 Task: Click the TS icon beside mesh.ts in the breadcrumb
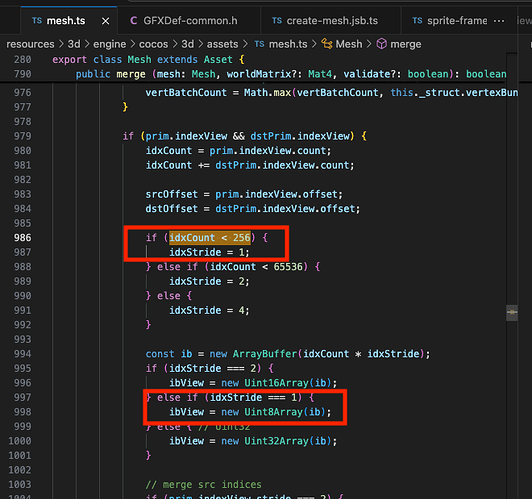tap(259, 44)
